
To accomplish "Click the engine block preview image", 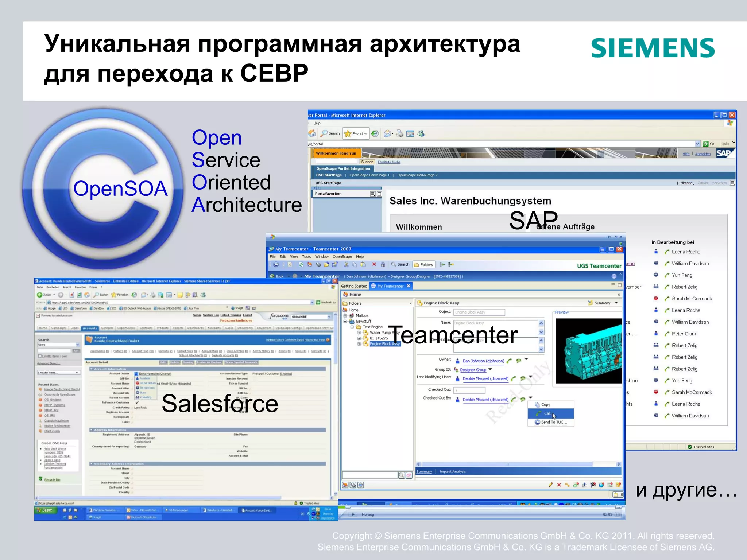I will click(589, 351).
